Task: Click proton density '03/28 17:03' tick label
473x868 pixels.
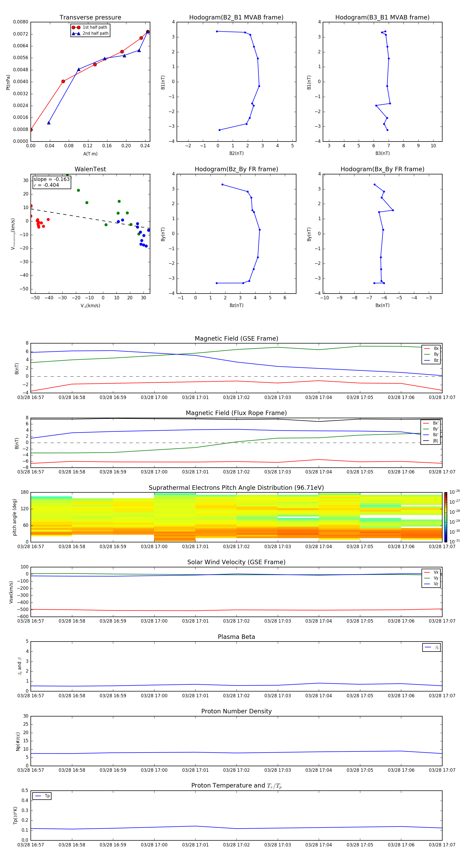Action: tap(277, 770)
